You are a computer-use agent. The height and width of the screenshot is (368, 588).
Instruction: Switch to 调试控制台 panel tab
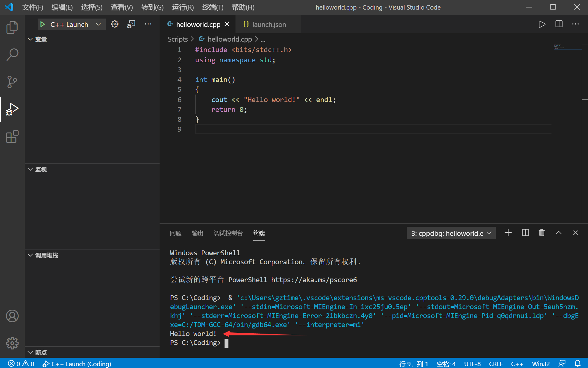228,233
